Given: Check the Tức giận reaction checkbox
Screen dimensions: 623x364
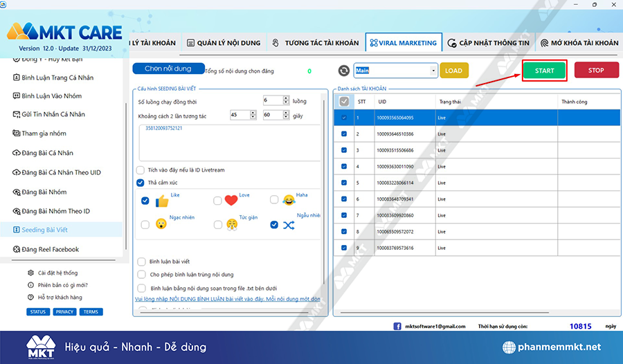Looking at the screenshot, I should (218, 224).
